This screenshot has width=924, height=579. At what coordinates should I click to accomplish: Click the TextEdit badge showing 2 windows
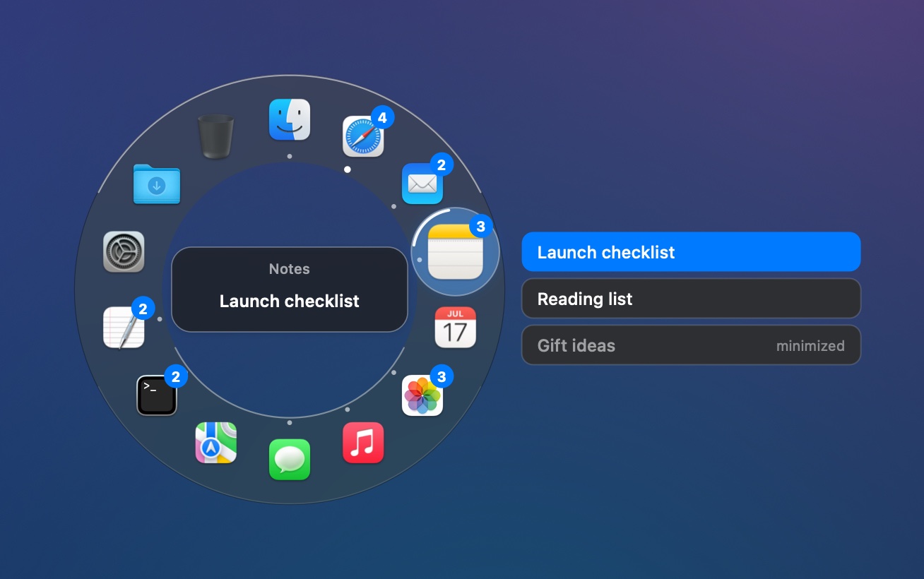(x=143, y=309)
